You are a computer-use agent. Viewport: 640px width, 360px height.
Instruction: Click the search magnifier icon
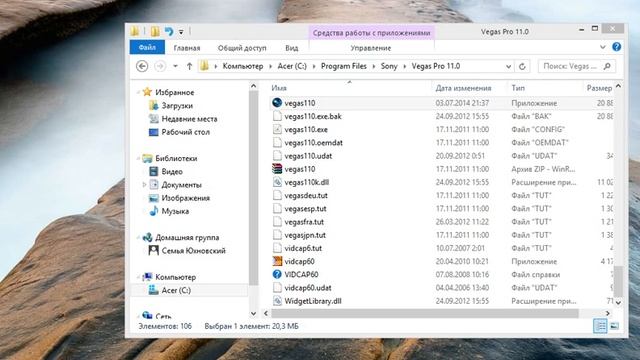pos(607,66)
